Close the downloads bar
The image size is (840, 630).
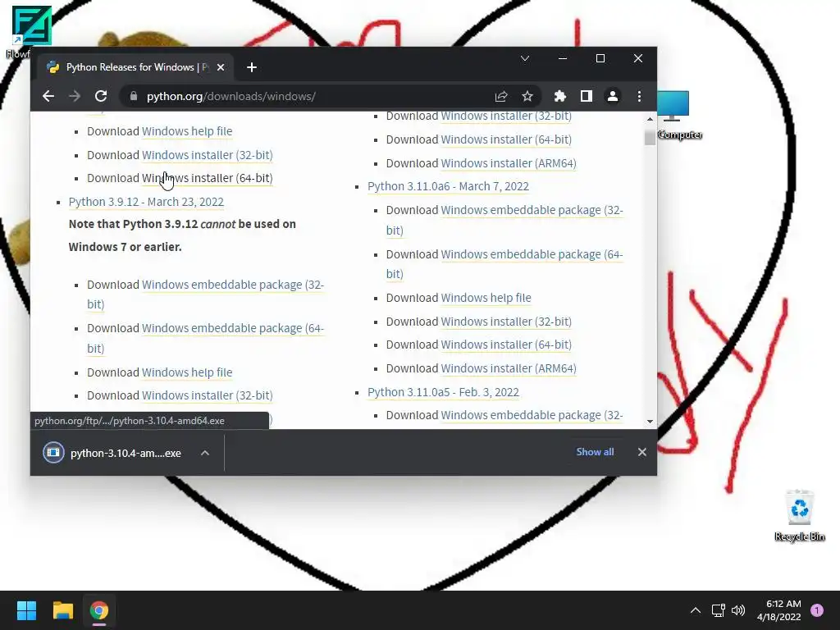click(641, 452)
